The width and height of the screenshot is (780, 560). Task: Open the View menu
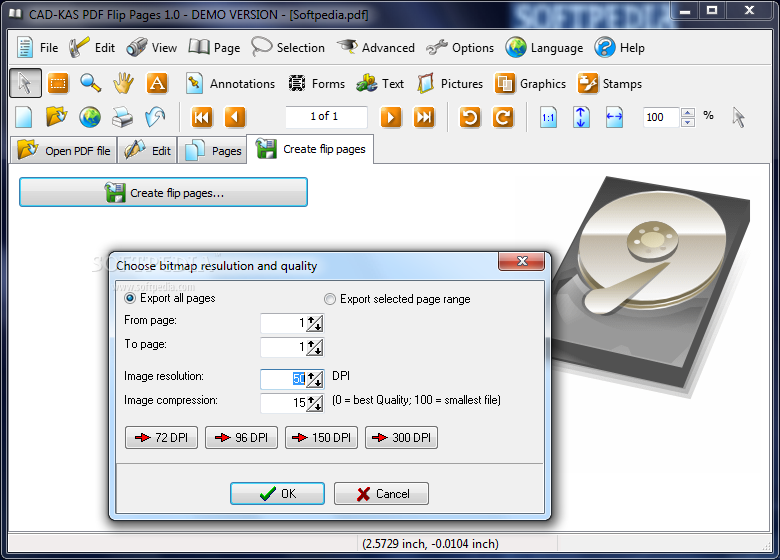pyautogui.click(x=151, y=48)
